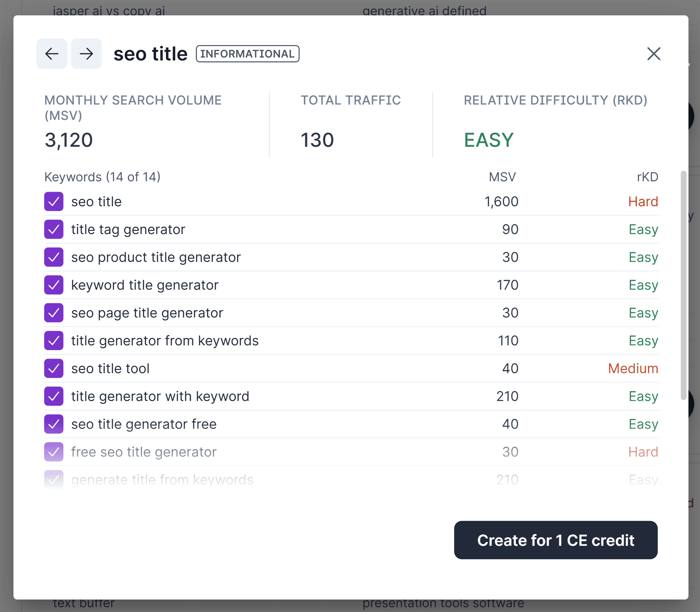Click the INFORMATIONAL intent badge

[x=248, y=54]
